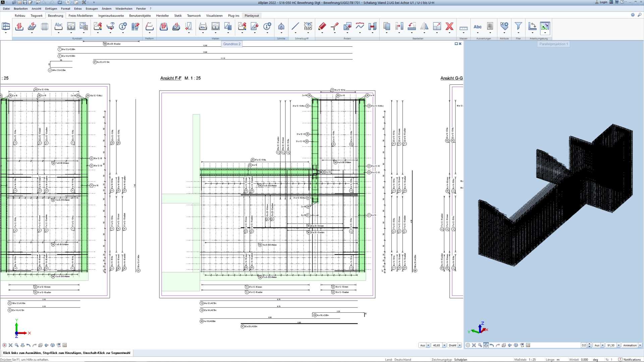Switch to the Ingenieurbauwerke ribbon tab
This screenshot has height=362, width=644.
point(111,15)
